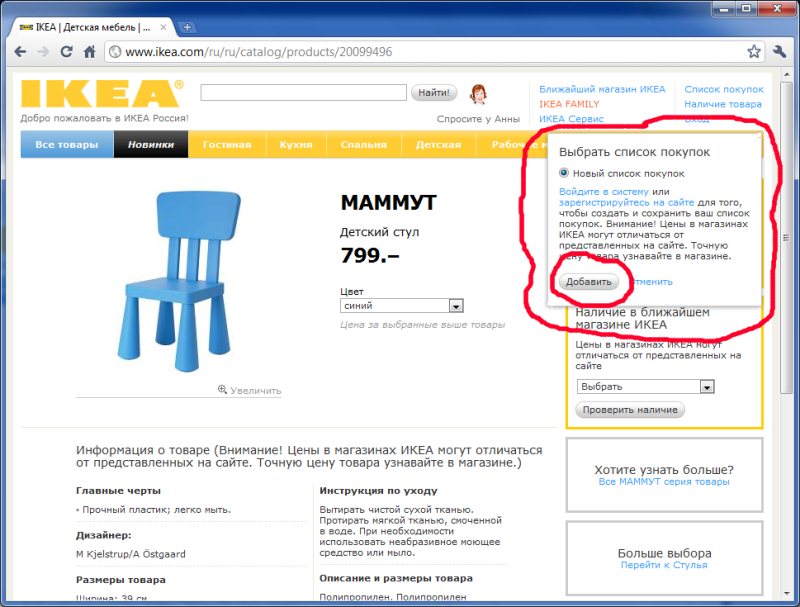Click the IKEA logo
This screenshot has width=800, height=607.
pyautogui.click(x=102, y=94)
